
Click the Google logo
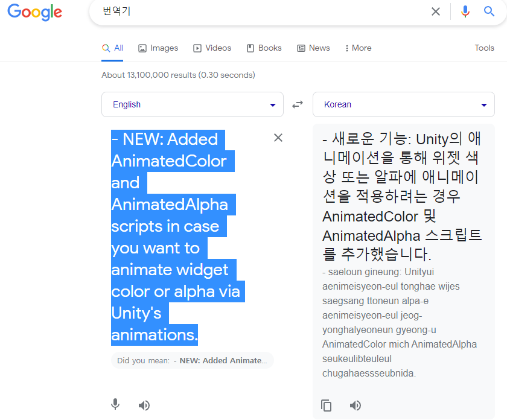point(34,12)
